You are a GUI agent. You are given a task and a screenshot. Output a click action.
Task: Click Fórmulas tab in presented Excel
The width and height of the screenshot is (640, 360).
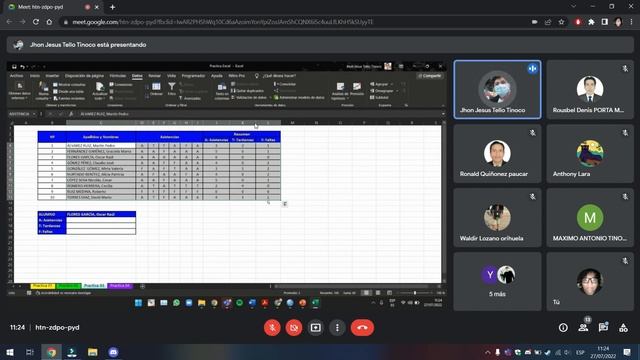(x=118, y=76)
